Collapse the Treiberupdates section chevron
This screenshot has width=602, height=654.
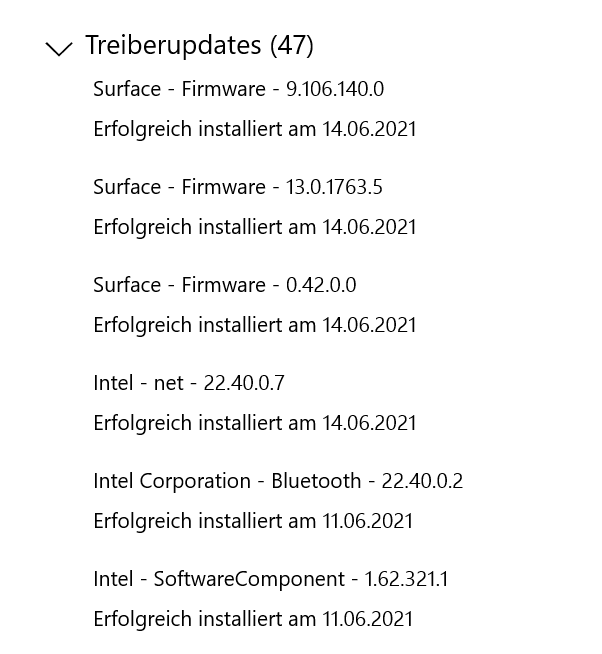60,48
